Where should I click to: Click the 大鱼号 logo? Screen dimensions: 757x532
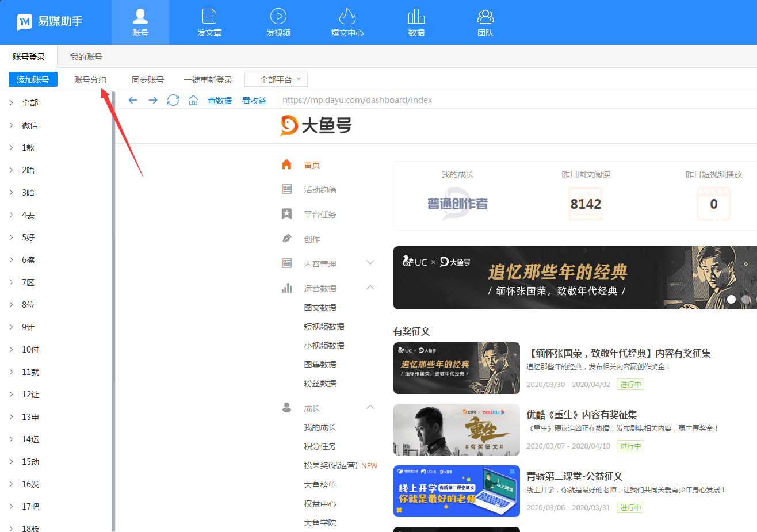(316, 125)
